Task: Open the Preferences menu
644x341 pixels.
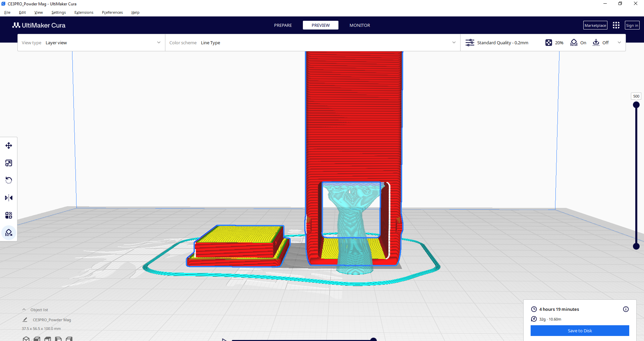Action: 112,12
